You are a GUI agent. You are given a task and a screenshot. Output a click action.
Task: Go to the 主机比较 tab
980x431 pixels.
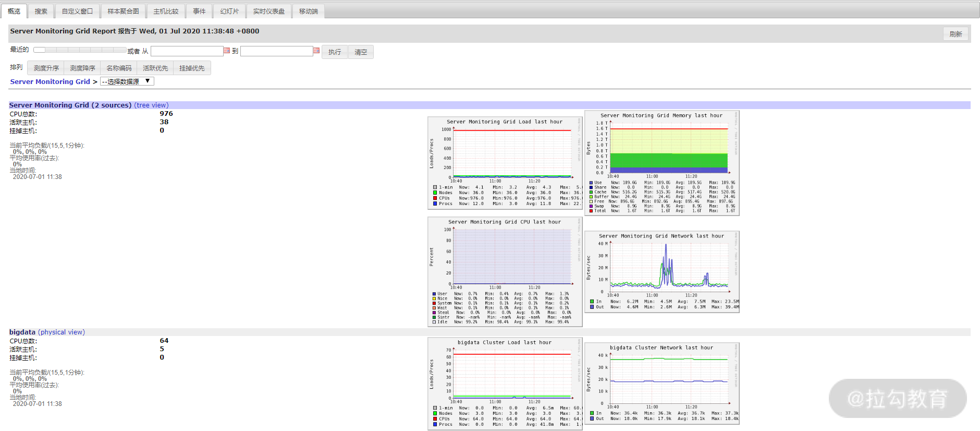pyautogui.click(x=166, y=11)
